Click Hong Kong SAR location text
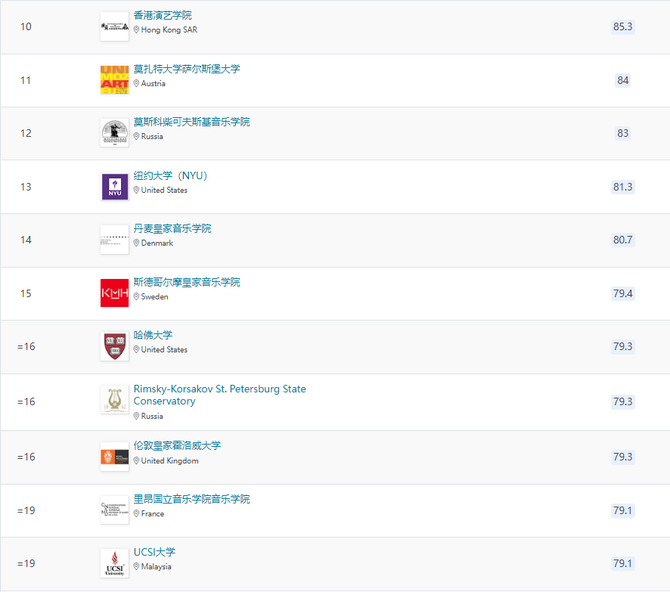 click(x=169, y=29)
